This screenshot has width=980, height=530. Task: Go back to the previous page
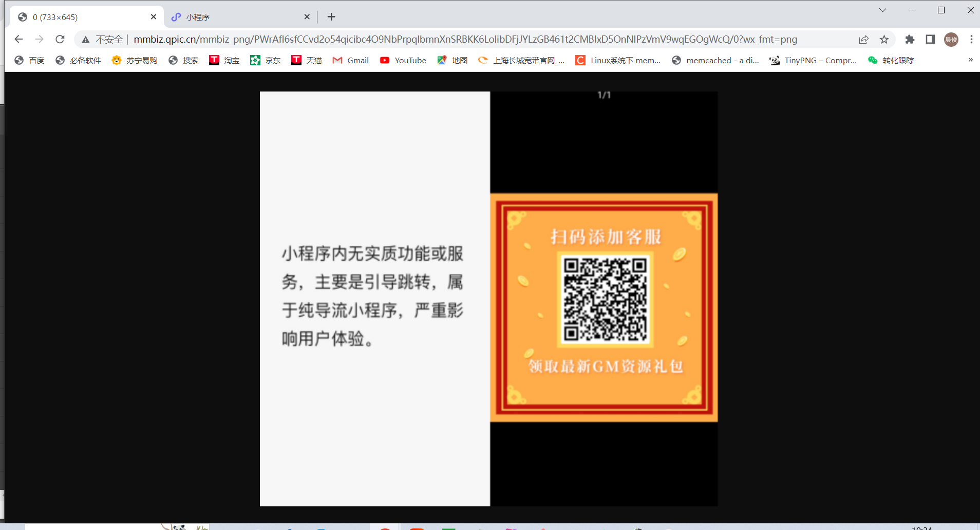tap(19, 39)
